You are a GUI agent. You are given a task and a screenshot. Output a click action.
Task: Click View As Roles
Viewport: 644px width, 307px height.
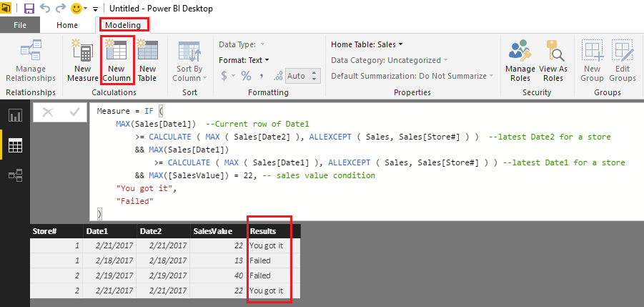tap(553, 61)
